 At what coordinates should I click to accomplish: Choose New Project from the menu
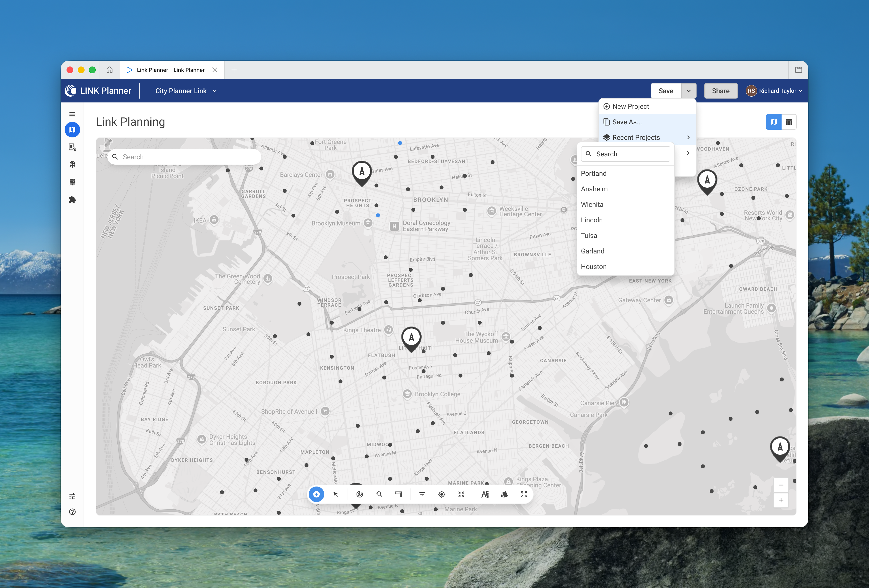(x=647, y=107)
